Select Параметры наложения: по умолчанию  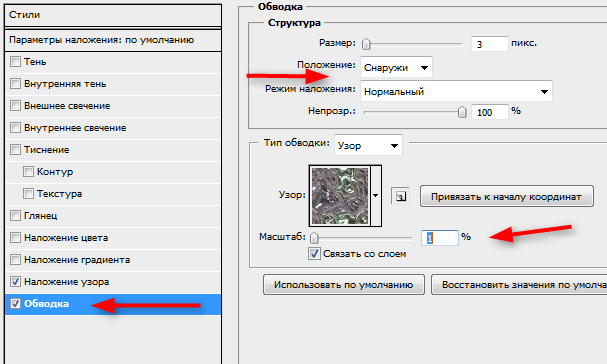tap(113, 40)
